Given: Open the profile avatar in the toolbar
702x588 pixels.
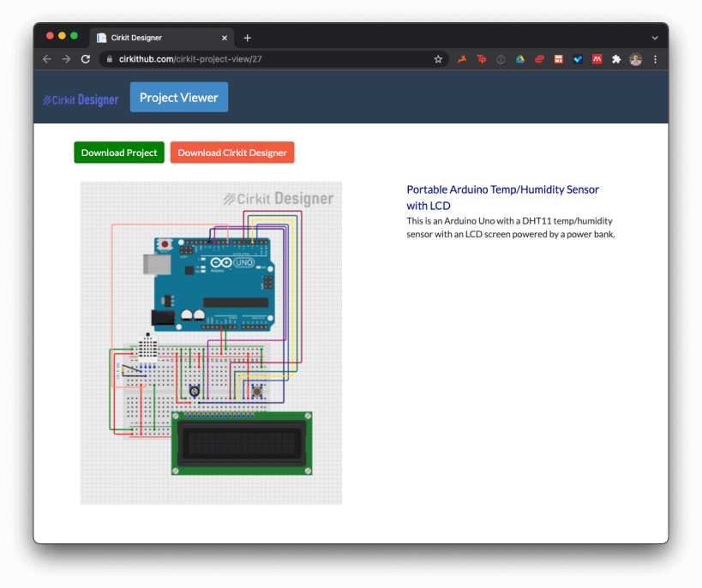Looking at the screenshot, I should click(x=635, y=59).
